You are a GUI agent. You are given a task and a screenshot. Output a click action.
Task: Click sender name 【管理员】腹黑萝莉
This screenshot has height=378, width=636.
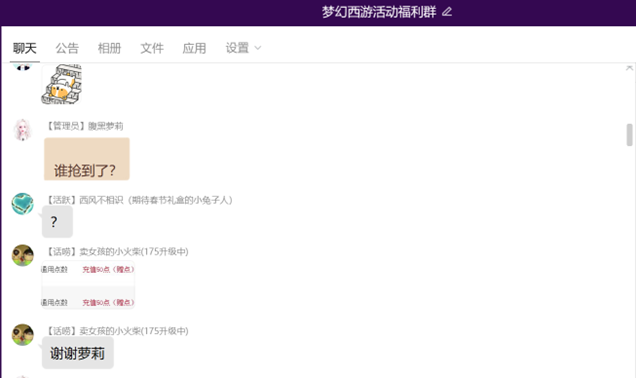click(84, 126)
